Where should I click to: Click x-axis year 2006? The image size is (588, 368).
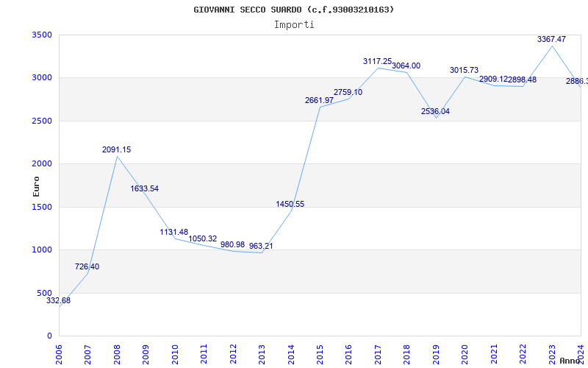[x=59, y=355]
